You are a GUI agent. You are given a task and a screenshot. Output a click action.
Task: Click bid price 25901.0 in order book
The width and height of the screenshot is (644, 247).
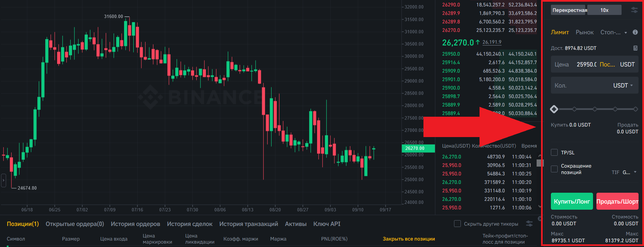click(x=451, y=79)
